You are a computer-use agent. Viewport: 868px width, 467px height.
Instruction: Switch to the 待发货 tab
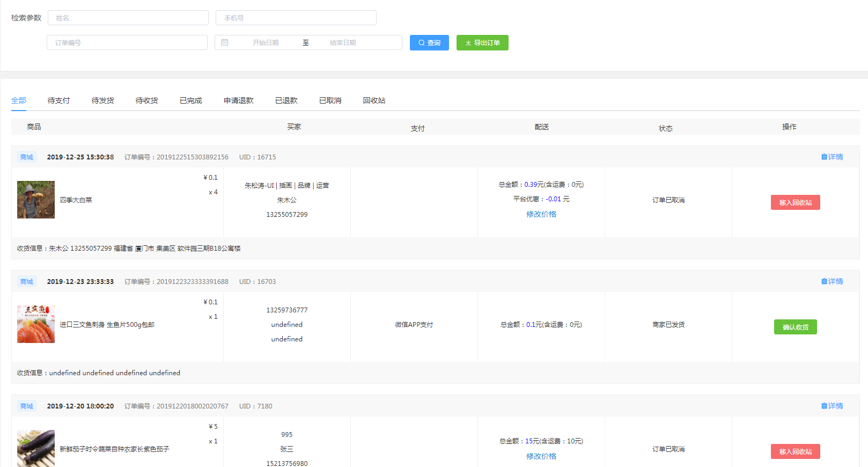[x=102, y=100]
